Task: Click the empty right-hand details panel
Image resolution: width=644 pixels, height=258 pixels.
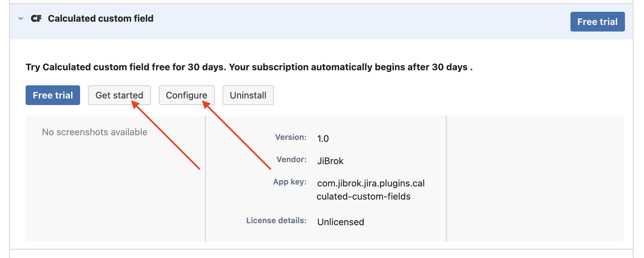Action: click(535, 179)
